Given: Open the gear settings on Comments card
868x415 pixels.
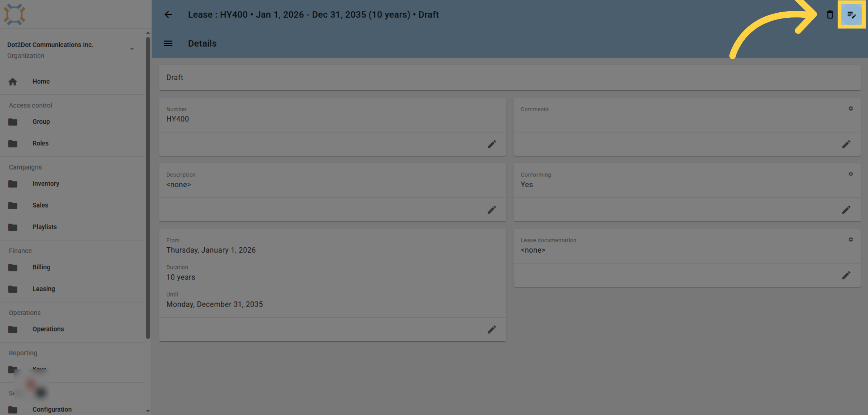Looking at the screenshot, I should click(851, 108).
